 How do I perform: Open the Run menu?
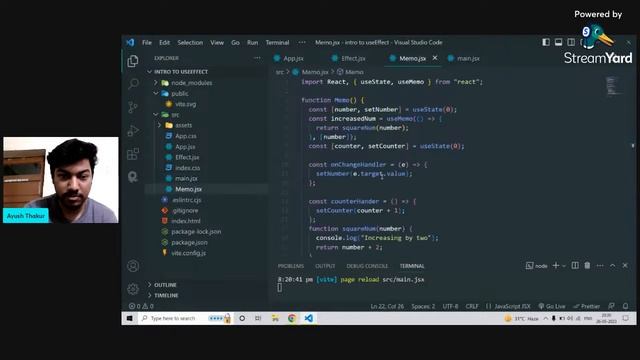[253, 42]
